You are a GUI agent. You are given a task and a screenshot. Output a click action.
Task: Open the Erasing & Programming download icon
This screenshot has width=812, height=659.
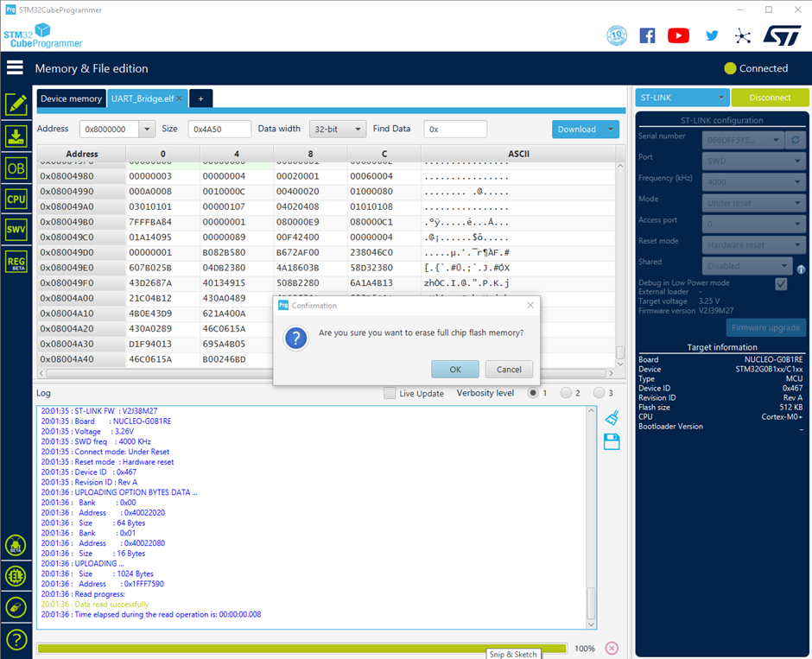(16, 136)
